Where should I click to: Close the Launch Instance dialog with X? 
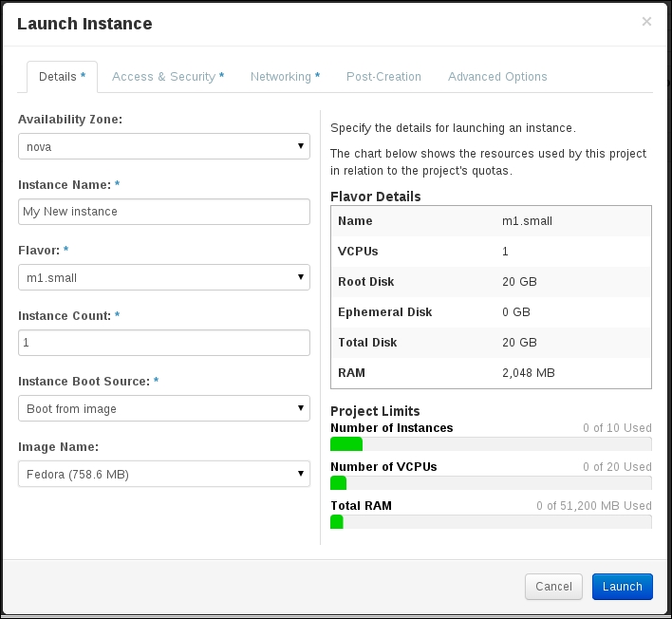click(x=646, y=22)
